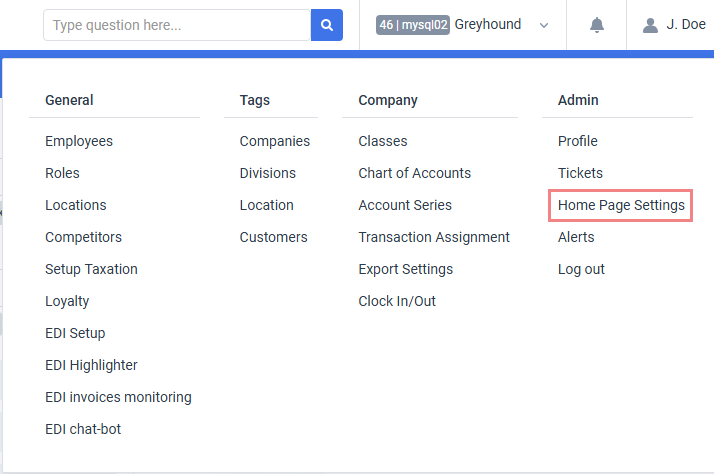Click the user avatar icon
714x474 pixels.
[x=650, y=25]
